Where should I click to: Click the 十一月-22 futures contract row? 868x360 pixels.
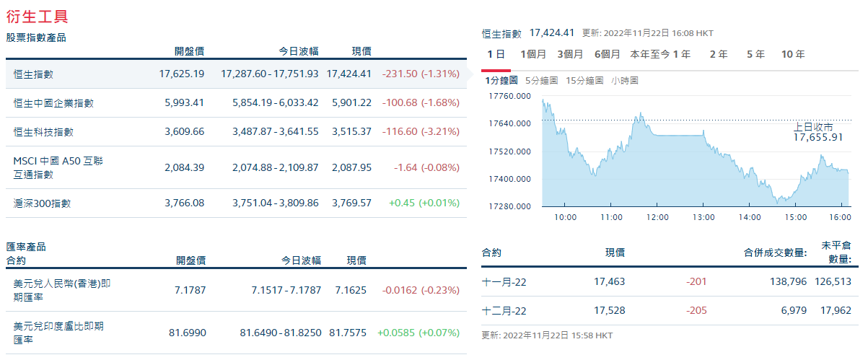click(x=667, y=281)
